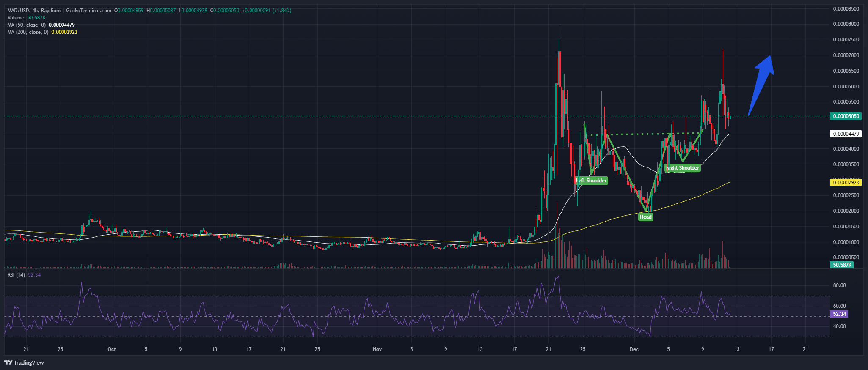Click the Oct label on time axis
This screenshot has height=370, width=868.
[x=112, y=349]
